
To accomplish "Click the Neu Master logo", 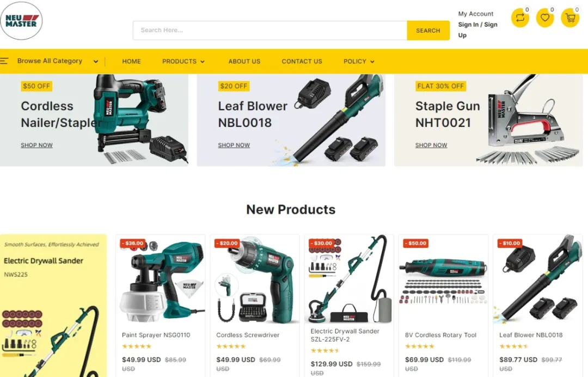I will 21,21.
